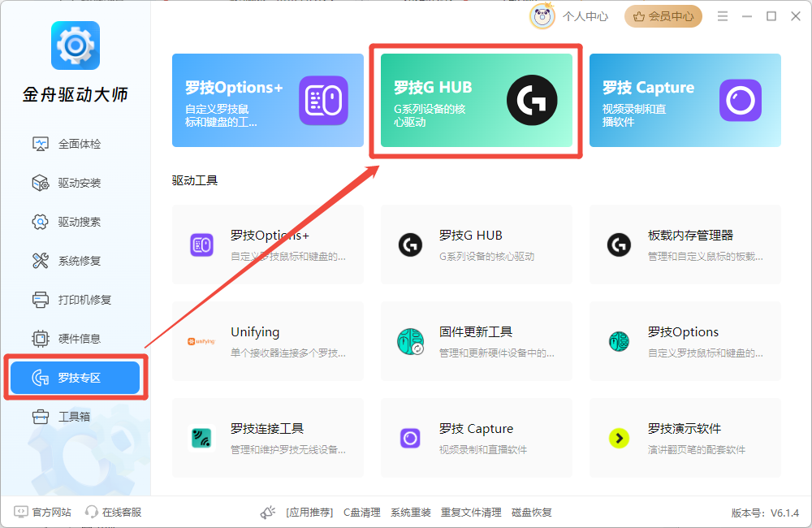
Task: Open 个人中心 user profile
Action: click(569, 16)
